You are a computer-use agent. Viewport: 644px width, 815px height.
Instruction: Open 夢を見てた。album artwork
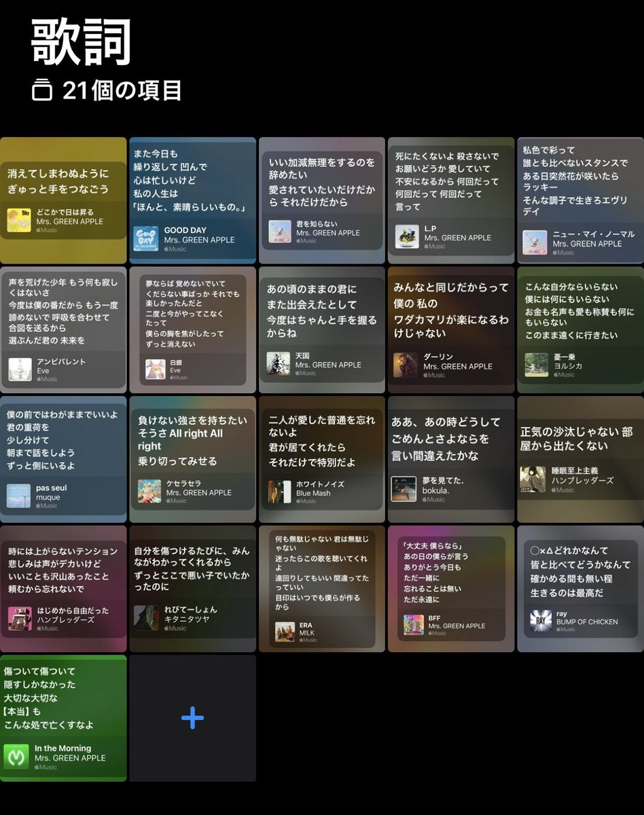[404, 489]
